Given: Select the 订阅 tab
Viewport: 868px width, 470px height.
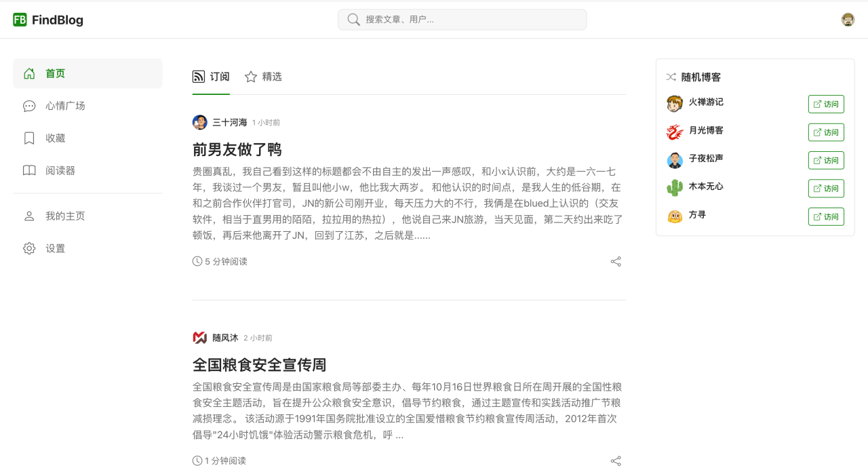Looking at the screenshot, I should pos(211,77).
